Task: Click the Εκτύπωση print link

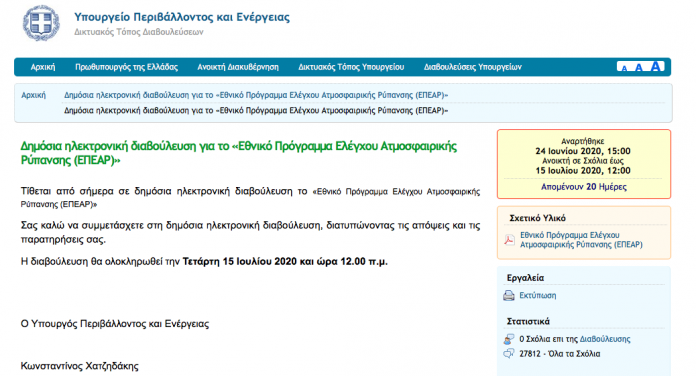Action: point(538,295)
